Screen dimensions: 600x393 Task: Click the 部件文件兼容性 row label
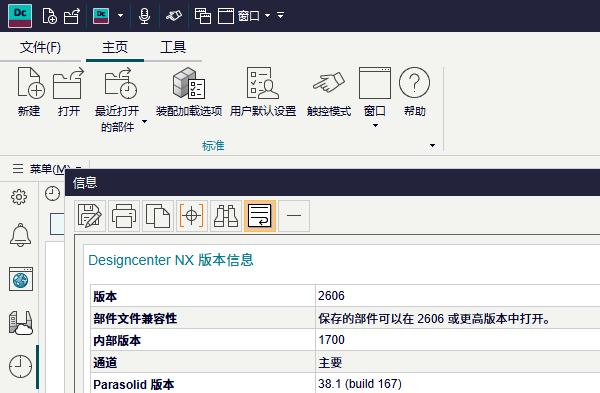click(135, 318)
